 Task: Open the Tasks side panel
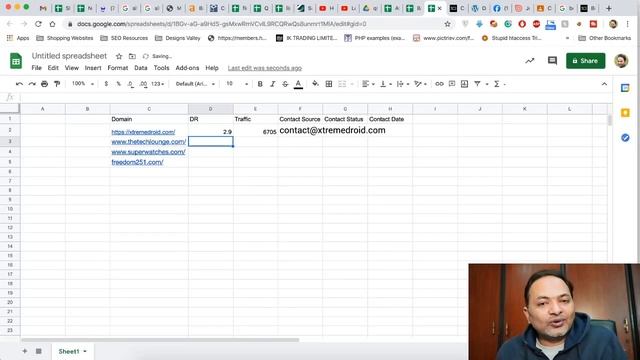point(625,138)
